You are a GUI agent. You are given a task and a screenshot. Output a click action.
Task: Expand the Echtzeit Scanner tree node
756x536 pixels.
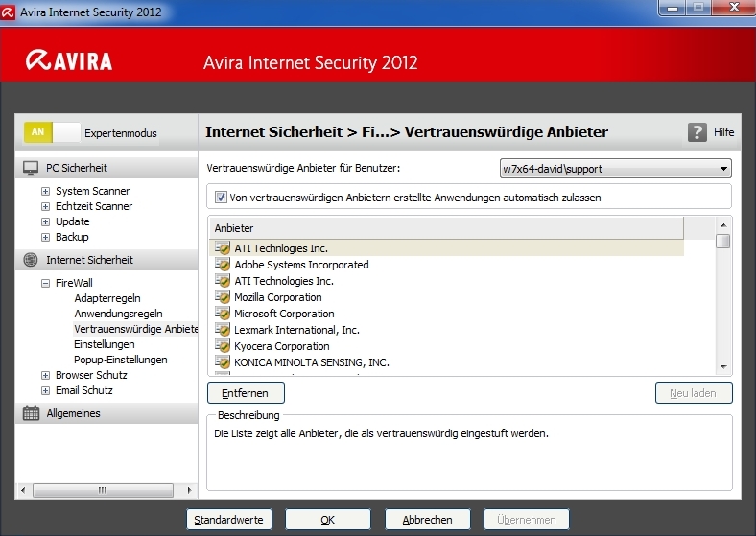click(x=45, y=207)
